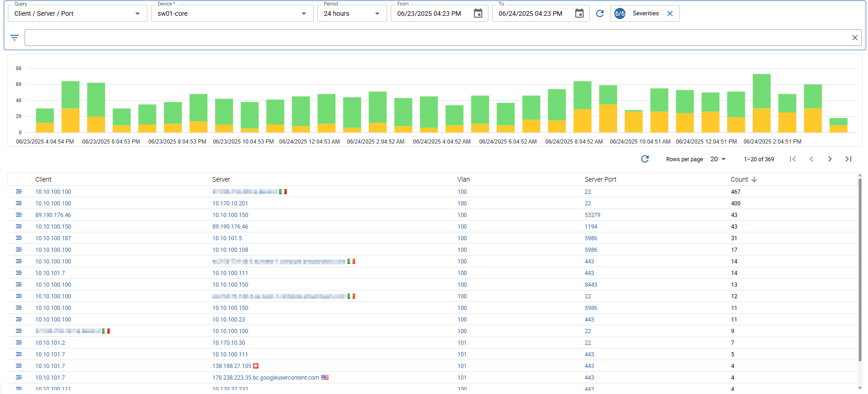Screen dimensions: 868x394
Task: Open the Query type dropdown
Action: click(x=77, y=13)
